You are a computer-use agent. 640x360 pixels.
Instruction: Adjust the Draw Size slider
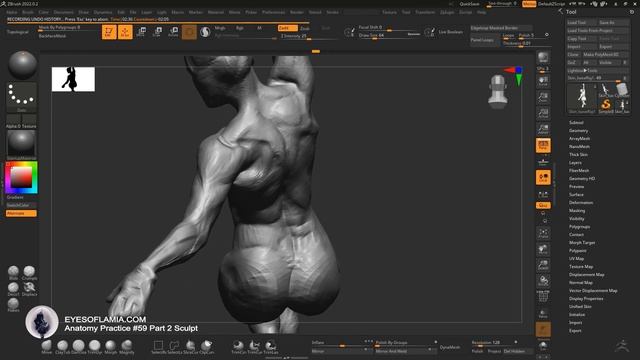point(389,36)
